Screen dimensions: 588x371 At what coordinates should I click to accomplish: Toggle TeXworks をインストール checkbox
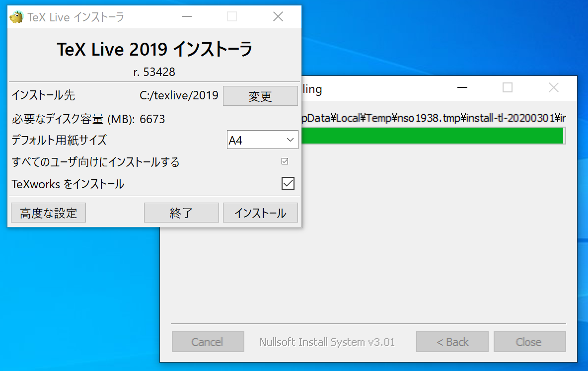(288, 183)
